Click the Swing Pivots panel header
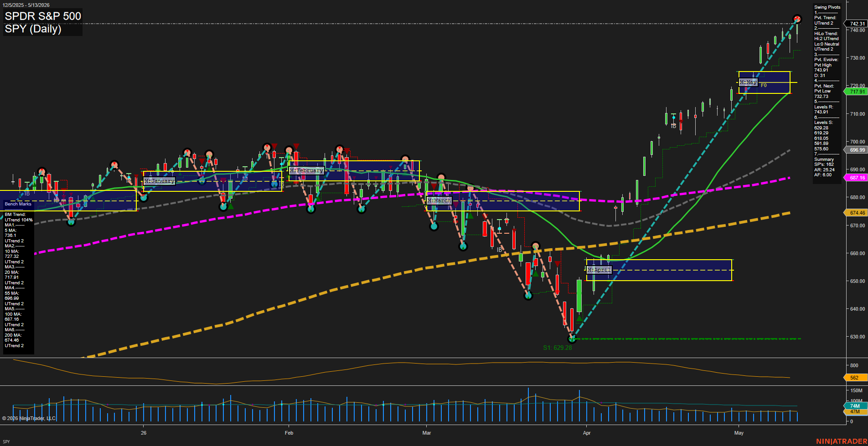 pyautogui.click(x=827, y=7)
